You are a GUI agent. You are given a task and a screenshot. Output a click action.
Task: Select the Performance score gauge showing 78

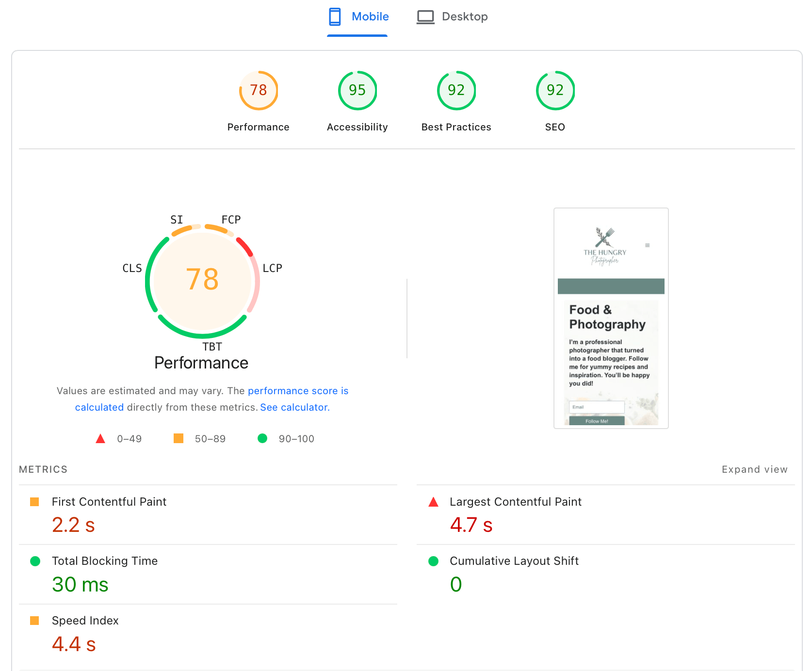[x=258, y=90]
